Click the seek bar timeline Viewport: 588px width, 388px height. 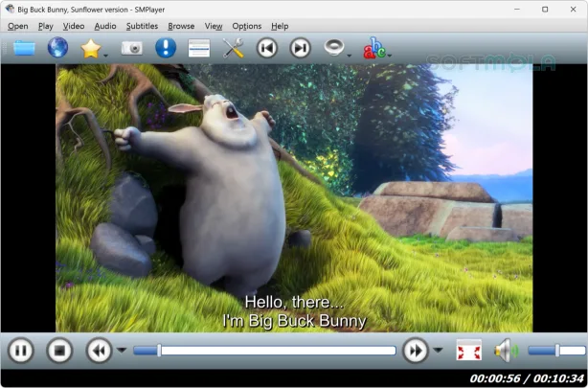coord(264,351)
